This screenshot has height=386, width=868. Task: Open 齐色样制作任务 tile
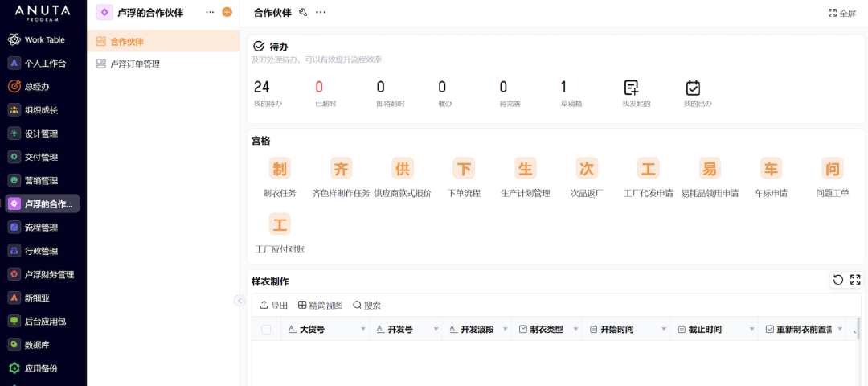(x=342, y=178)
